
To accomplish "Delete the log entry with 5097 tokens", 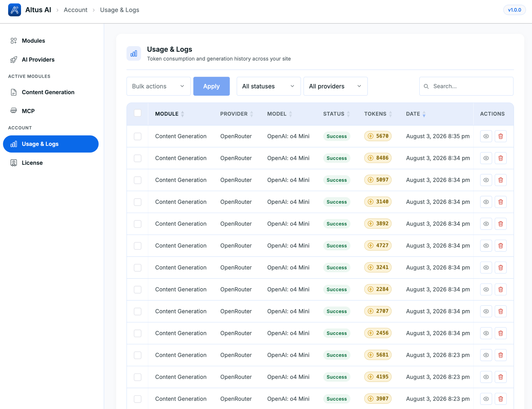I will [501, 180].
